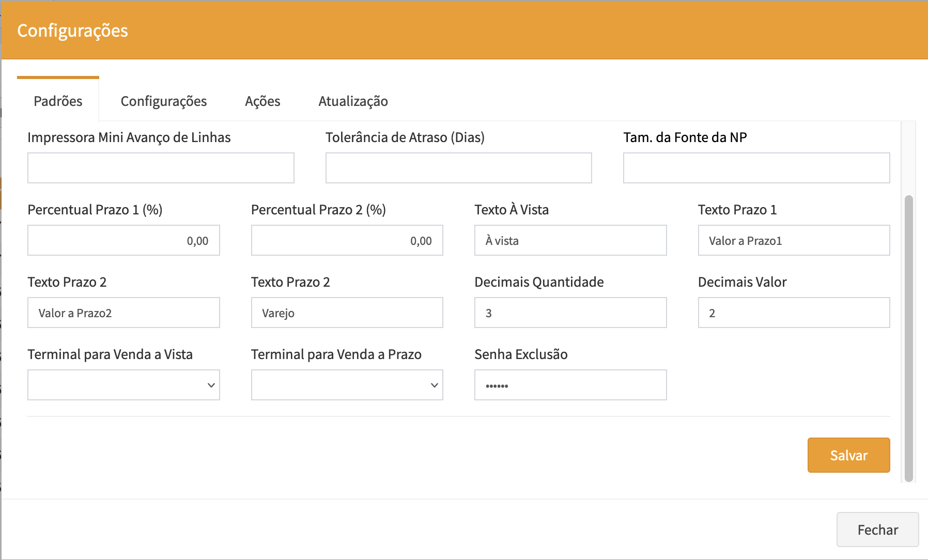This screenshot has height=560, width=928.
Task: Click the Impressora Mini Avanço de Linhas field
Action: pos(161,168)
